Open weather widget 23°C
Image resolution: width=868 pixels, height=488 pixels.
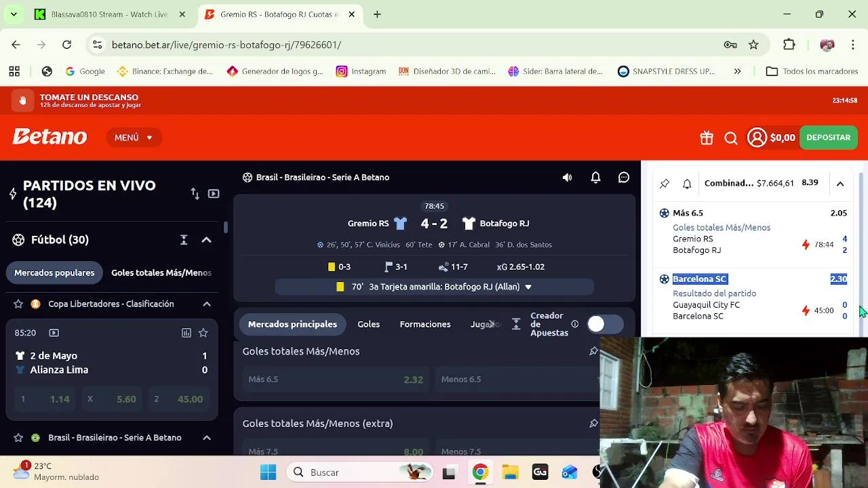coord(56,472)
